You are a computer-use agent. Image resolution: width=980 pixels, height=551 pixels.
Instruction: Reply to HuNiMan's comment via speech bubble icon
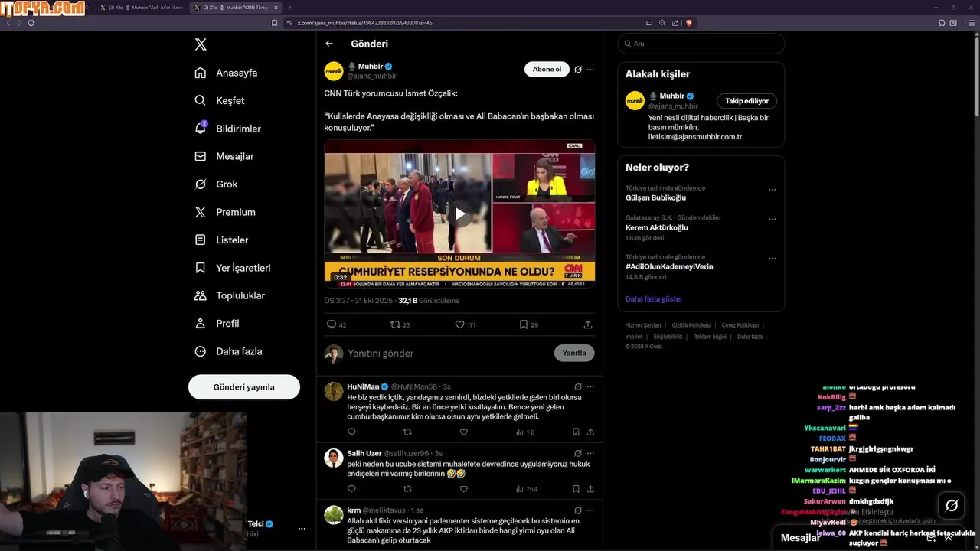coord(351,432)
